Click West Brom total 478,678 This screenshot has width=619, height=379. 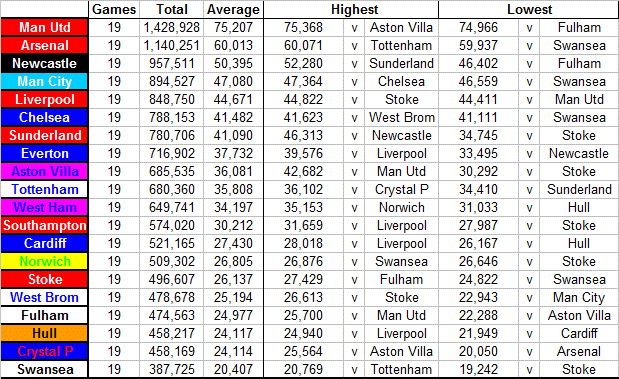click(172, 297)
